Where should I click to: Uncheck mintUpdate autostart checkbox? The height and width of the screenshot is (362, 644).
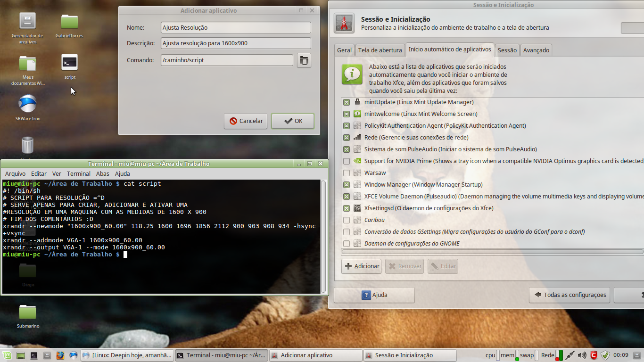click(x=347, y=102)
